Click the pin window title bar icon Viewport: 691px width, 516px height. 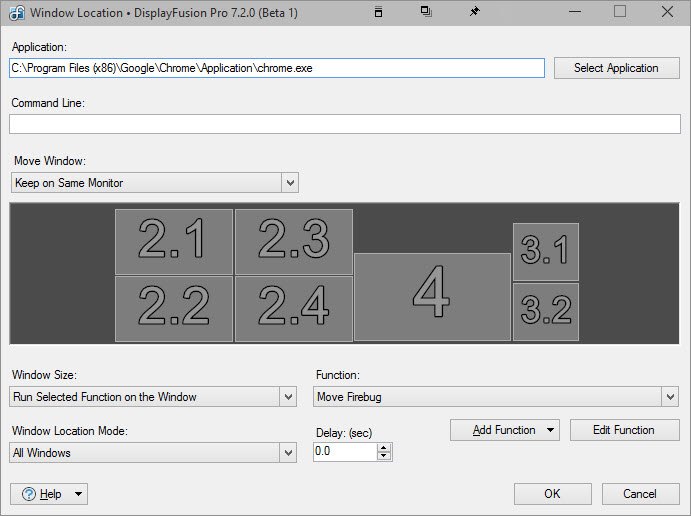(474, 12)
